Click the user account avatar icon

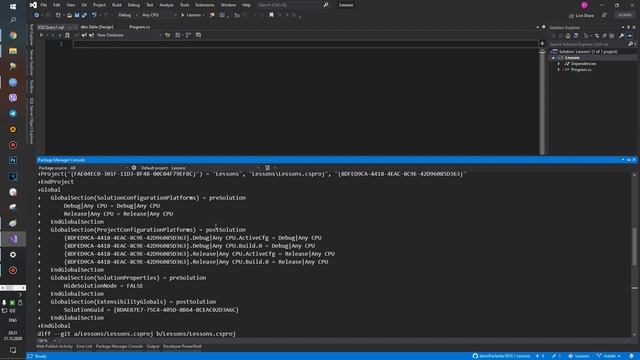click(x=584, y=5)
